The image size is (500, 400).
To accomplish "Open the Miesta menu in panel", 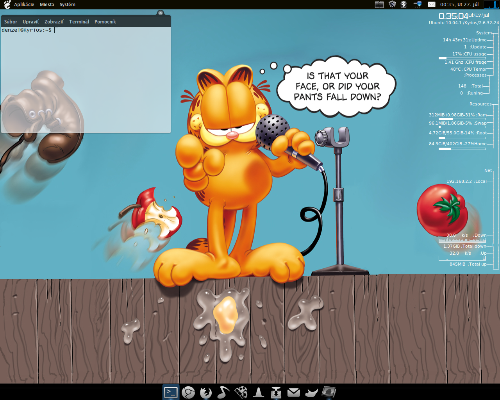I will (x=47, y=4).
